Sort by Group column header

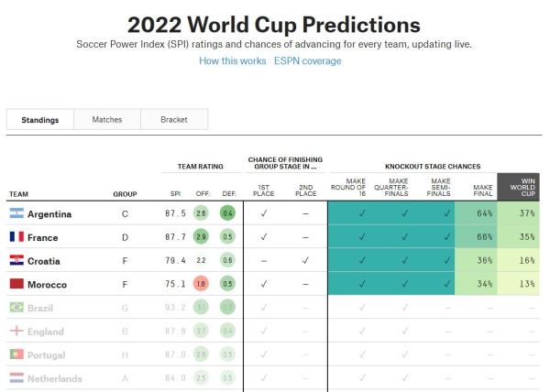[x=125, y=194]
